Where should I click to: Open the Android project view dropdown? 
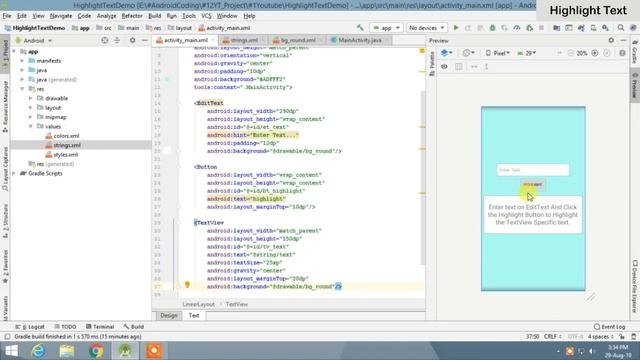tap(34, 40)
